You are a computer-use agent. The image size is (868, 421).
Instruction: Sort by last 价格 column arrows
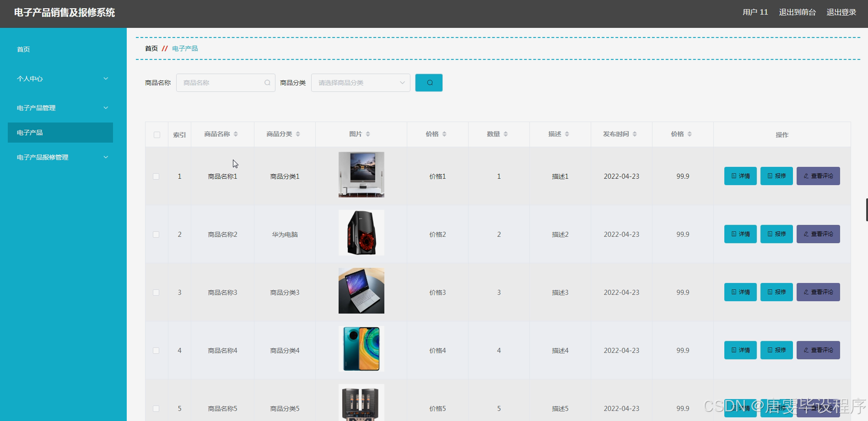point(690,134)
